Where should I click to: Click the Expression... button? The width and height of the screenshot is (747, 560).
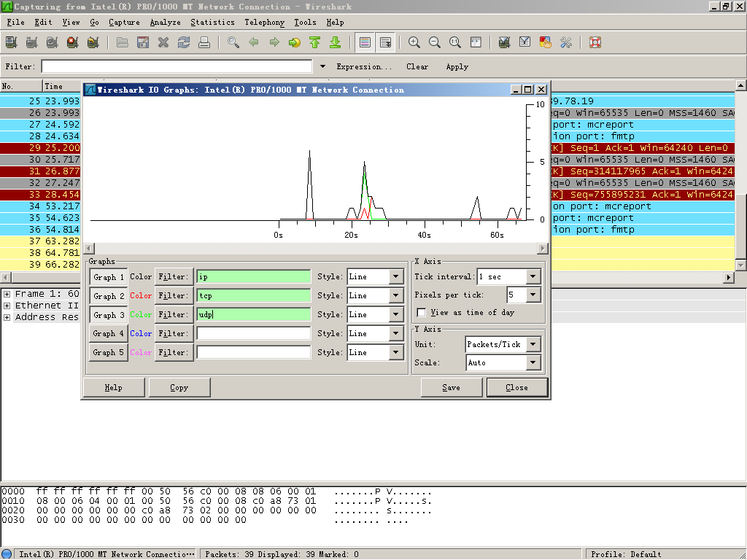[365, 66]
